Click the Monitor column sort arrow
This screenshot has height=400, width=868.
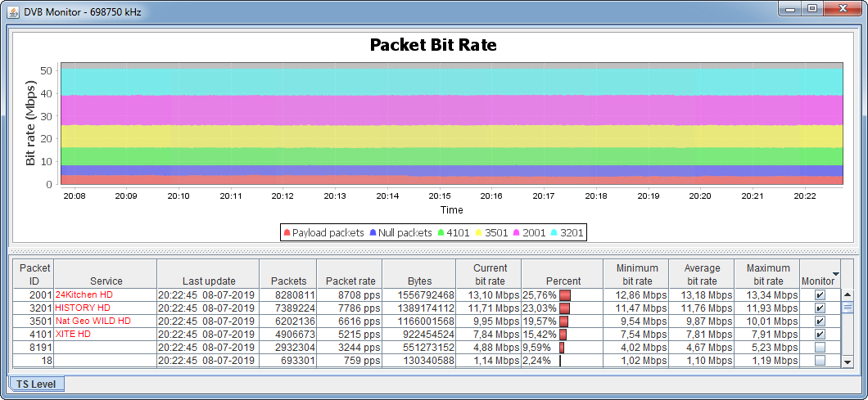(x=835, y=274)
